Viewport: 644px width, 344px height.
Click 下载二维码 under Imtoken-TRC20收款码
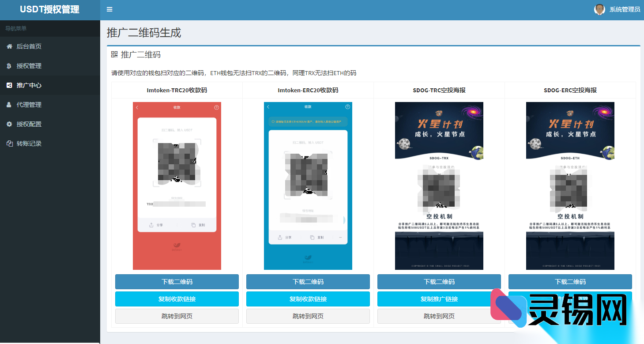tap(177, 282)
